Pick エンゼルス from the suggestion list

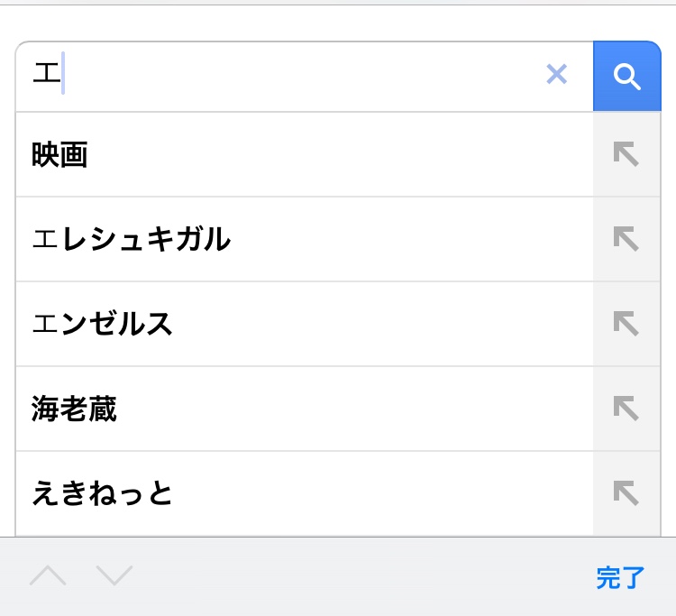coord(270,325)
